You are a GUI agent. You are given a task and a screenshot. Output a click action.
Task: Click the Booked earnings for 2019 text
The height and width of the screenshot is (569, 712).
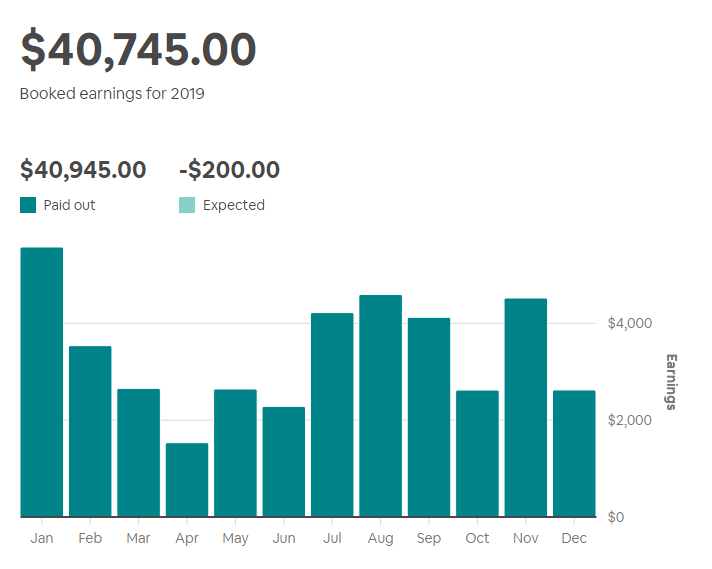(112, 93)
